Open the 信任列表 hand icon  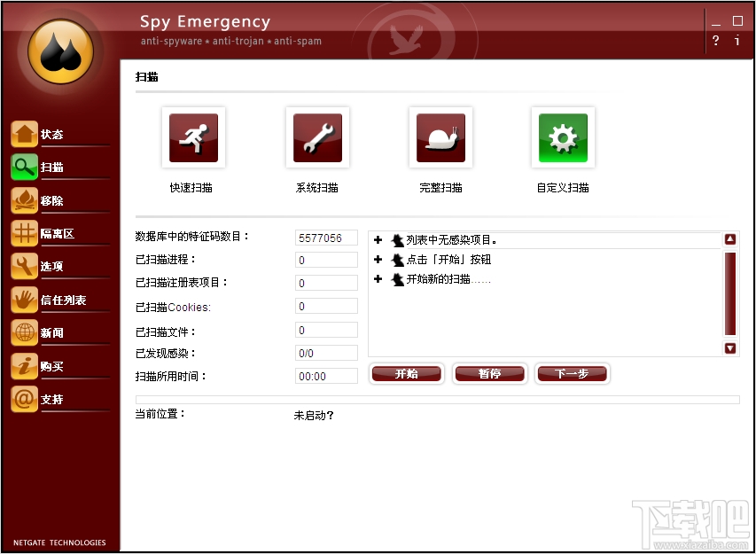(x=24, y=300)
